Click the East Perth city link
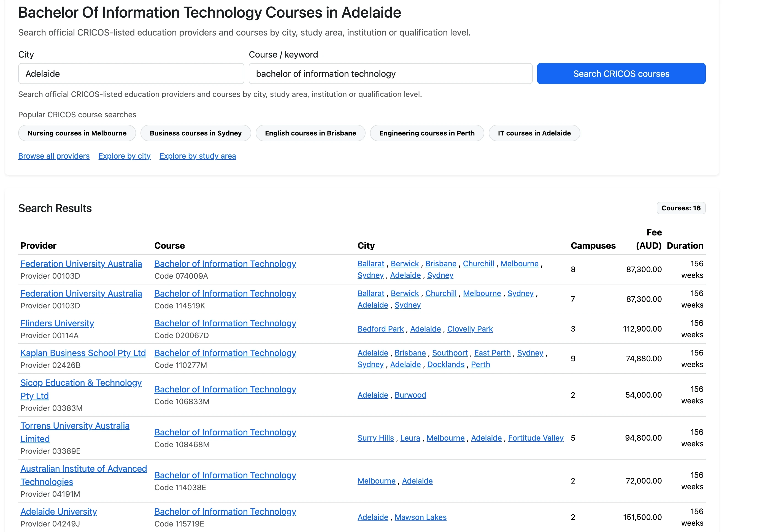The height and width of the screenshot is (532, 757). coord(492,353)
